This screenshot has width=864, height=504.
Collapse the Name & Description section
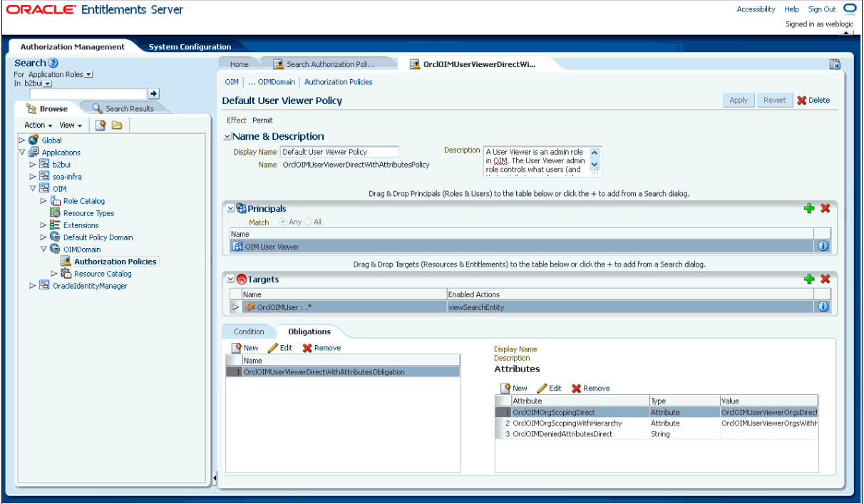click(x=227, y=137)
